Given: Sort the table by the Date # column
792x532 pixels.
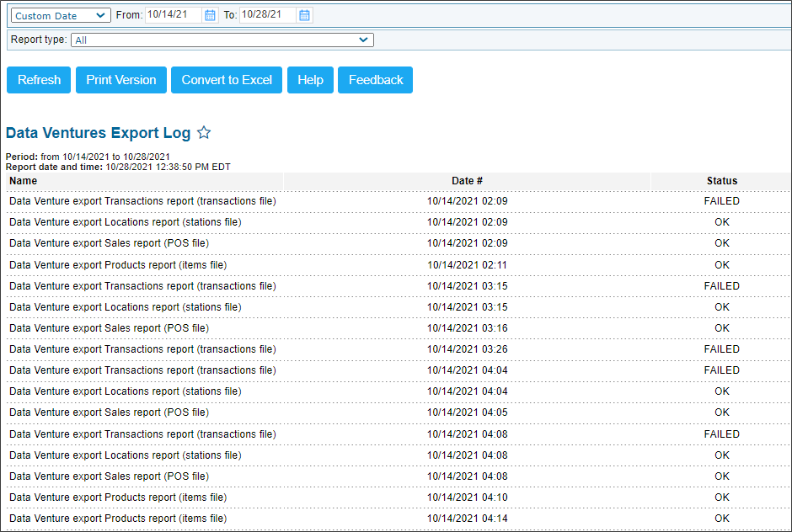Looking at the screenshot, I should coord(467,181).
